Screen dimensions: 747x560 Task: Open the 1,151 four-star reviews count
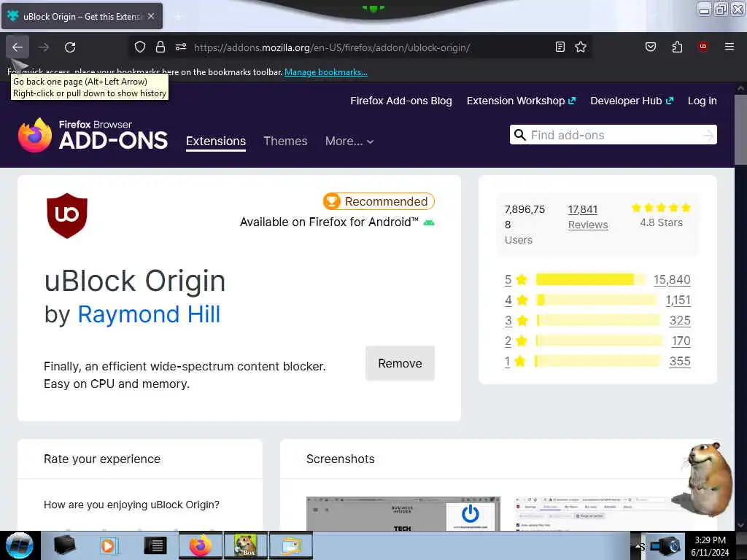tap(678, 300)
